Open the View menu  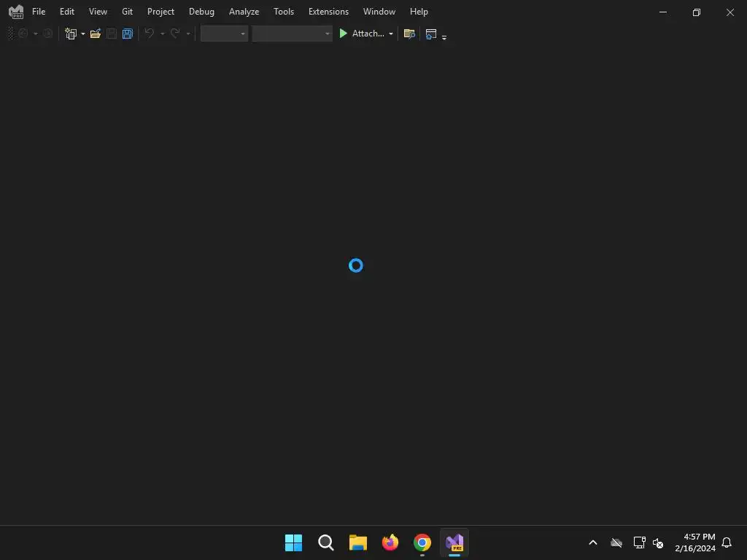coord(98,12)
